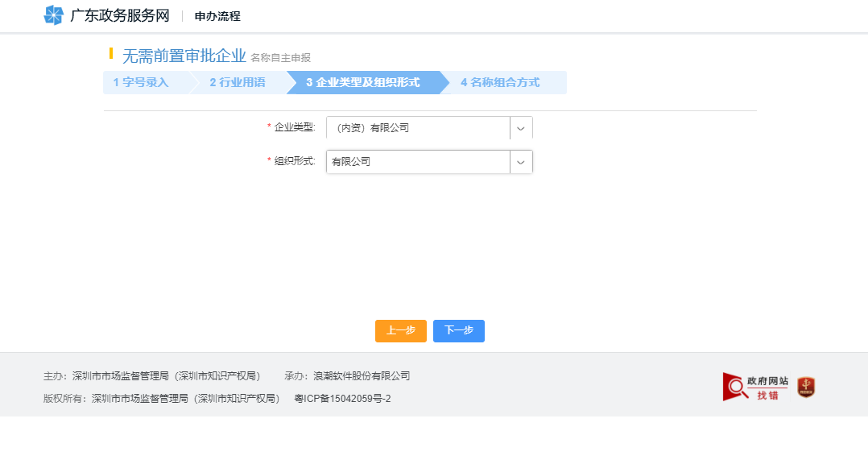The height and width of the screenshot is (460, 868).
Task: Click the 广东政务服务网 site title
Action: coord(120,15)
